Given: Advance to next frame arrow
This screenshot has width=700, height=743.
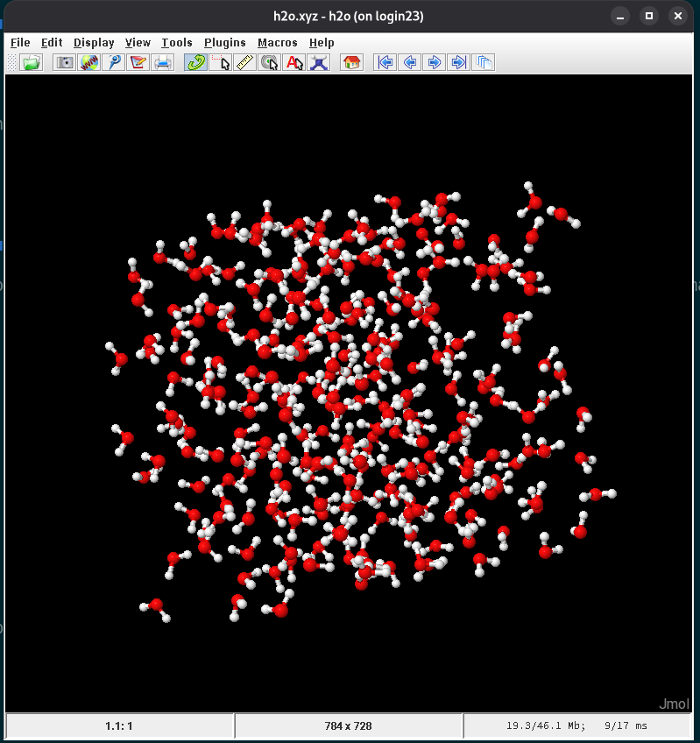Looking at the screenshot, I should tap(435, 62).
